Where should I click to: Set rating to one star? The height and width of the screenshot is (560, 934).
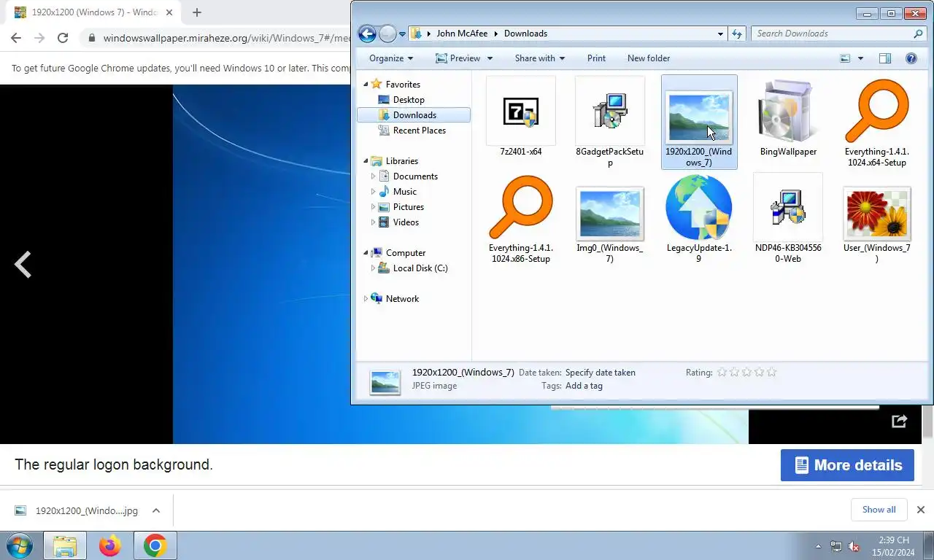click(722, 372)
